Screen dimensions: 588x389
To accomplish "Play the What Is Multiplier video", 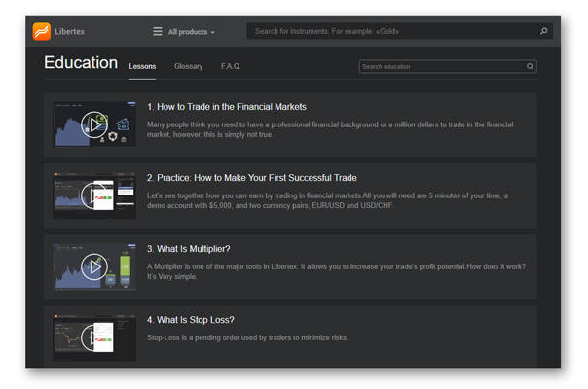I will tap(94, 266).
